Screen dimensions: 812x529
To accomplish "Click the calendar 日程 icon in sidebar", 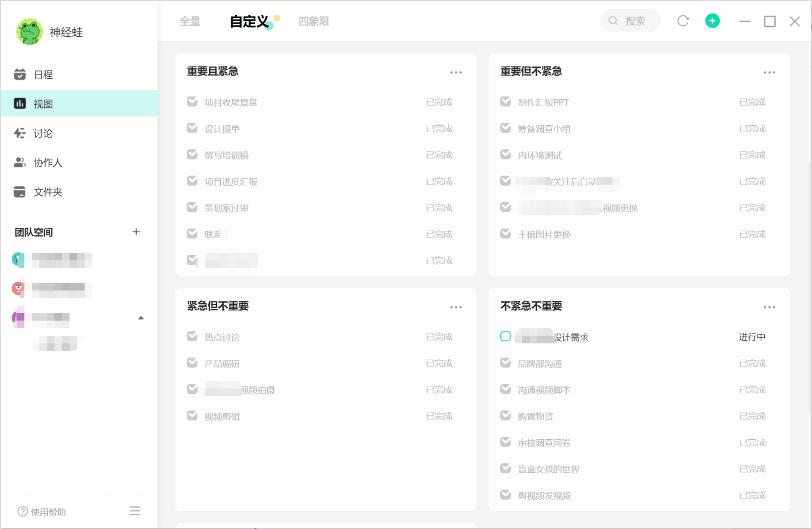I will coord(20,74).
